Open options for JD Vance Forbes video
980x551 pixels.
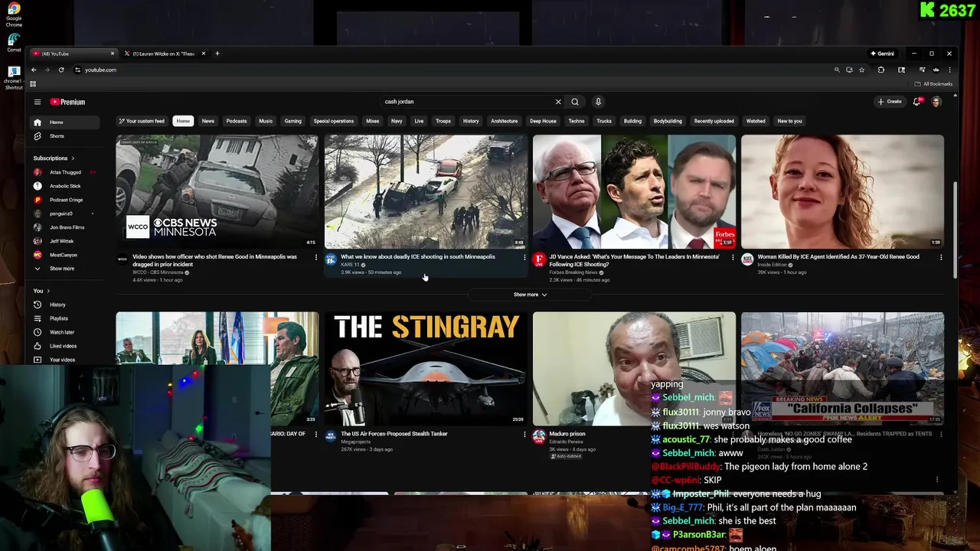click(733, 257)
